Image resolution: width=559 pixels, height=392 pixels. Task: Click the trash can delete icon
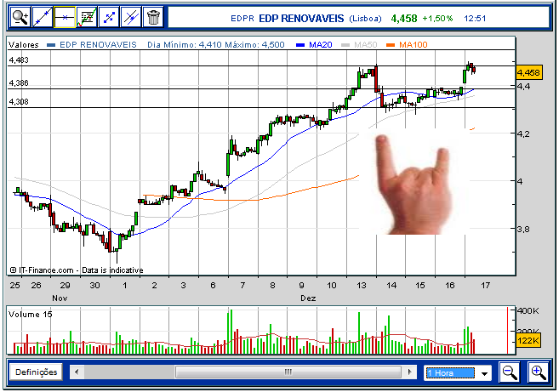(x=153, y=17)
